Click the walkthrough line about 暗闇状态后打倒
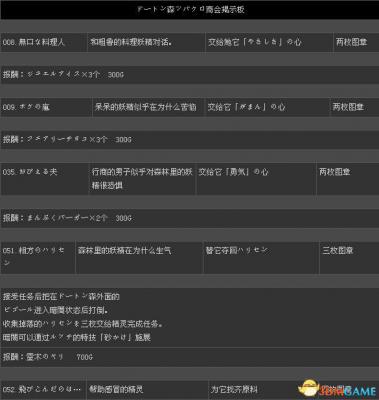Image resolution: width=379 pixels, height=400 pixels. (x=56, y=310)
